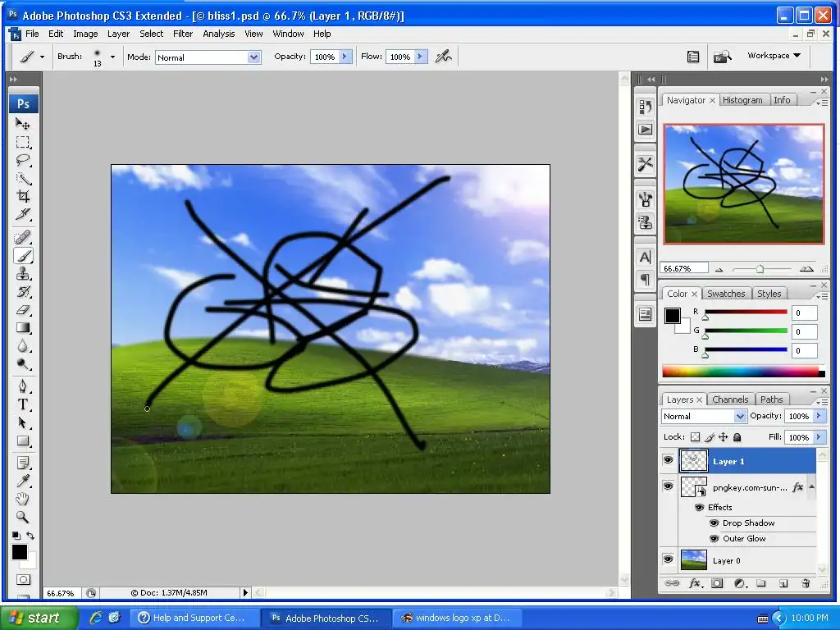Image resolution: width=840 pixels, height=630 pixels.
Task: Select the Blur tool
Action: click(x=22, y=346)
